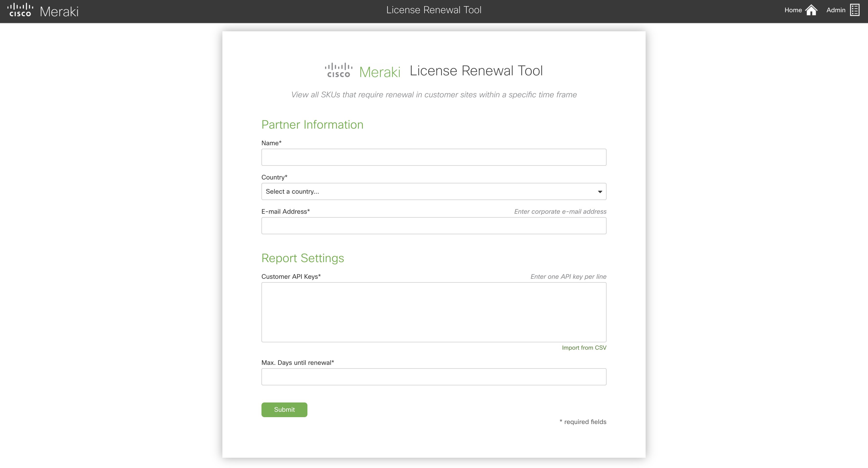
Task: Click the Report Settings section heading
Action: tap(303, 258)
